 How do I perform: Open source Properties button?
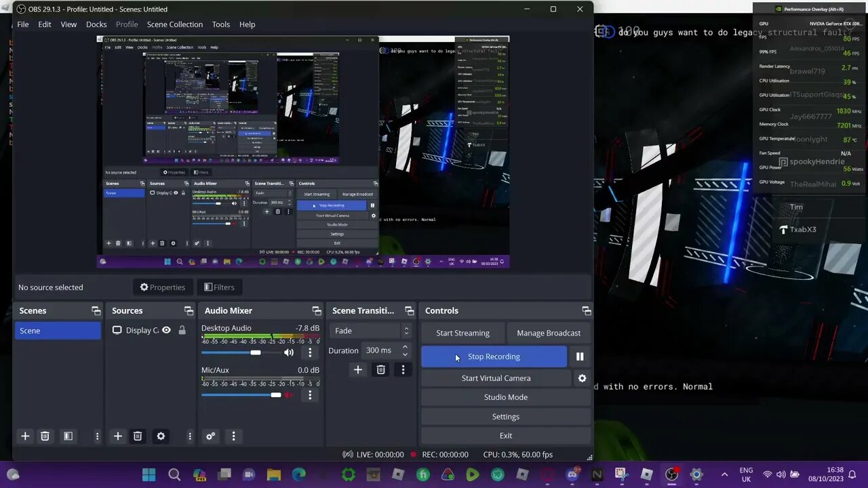[x=163, y=287]
